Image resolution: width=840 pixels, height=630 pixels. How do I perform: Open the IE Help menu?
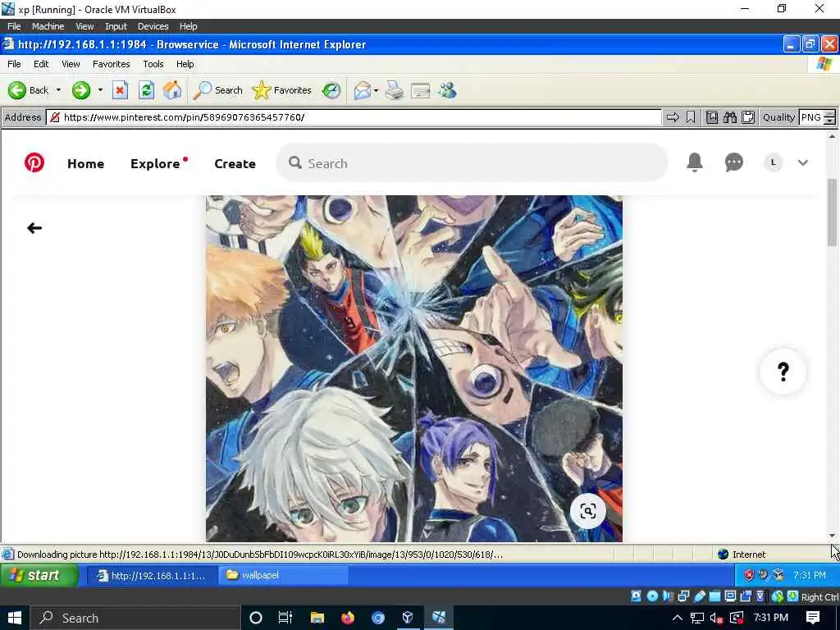tap(185, 64)
